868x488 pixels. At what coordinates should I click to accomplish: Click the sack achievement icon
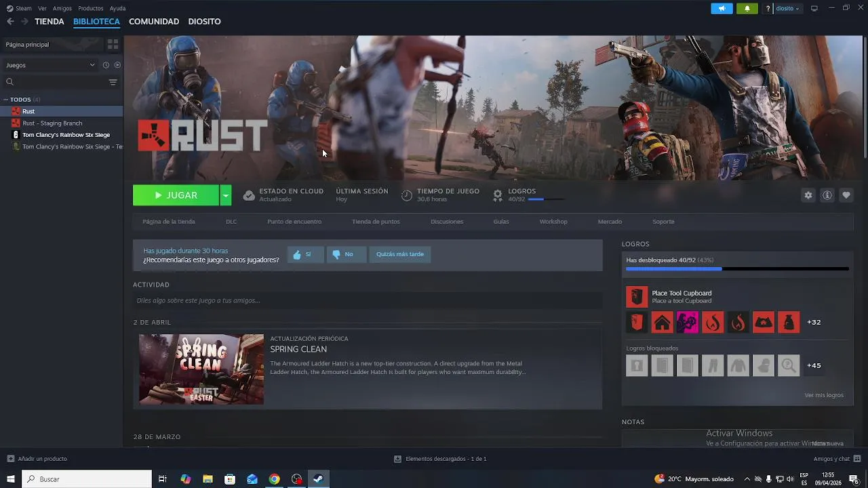[x=789, y=322]
